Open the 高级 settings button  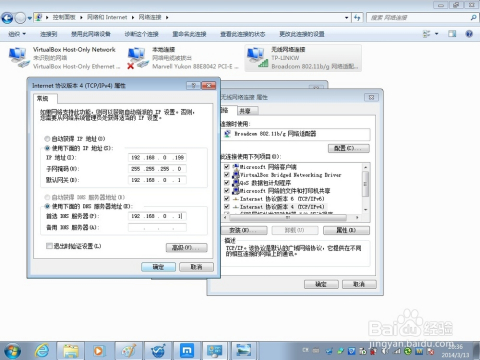[x=187, y=248]
